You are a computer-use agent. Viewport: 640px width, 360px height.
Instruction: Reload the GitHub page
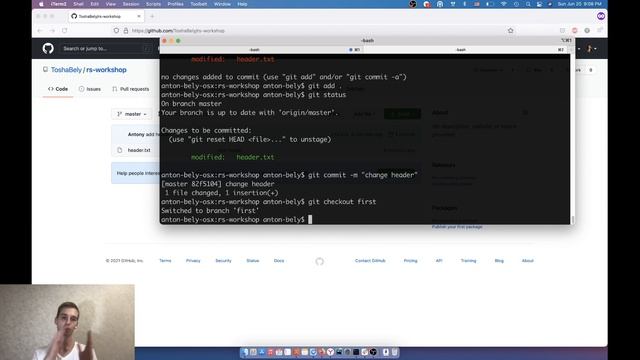tap(65, 31)
